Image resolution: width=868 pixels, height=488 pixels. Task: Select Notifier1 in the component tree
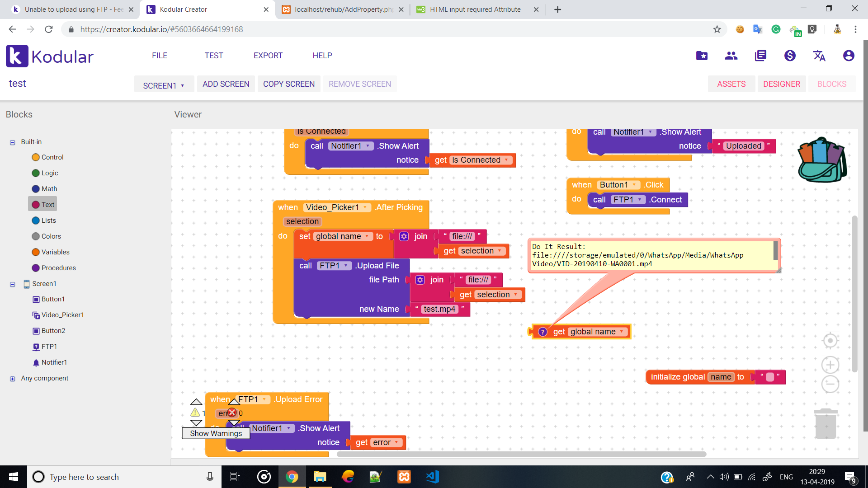(50, 362)
